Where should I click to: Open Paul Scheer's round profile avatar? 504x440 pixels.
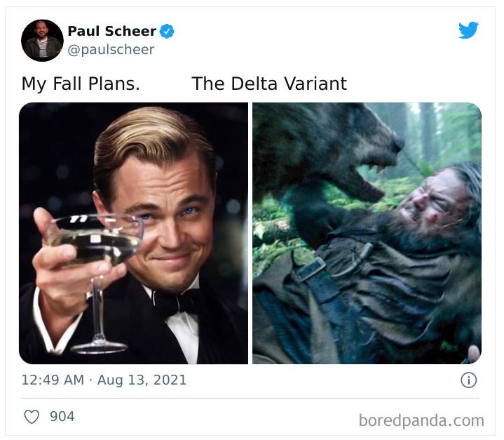click(42, 41)
